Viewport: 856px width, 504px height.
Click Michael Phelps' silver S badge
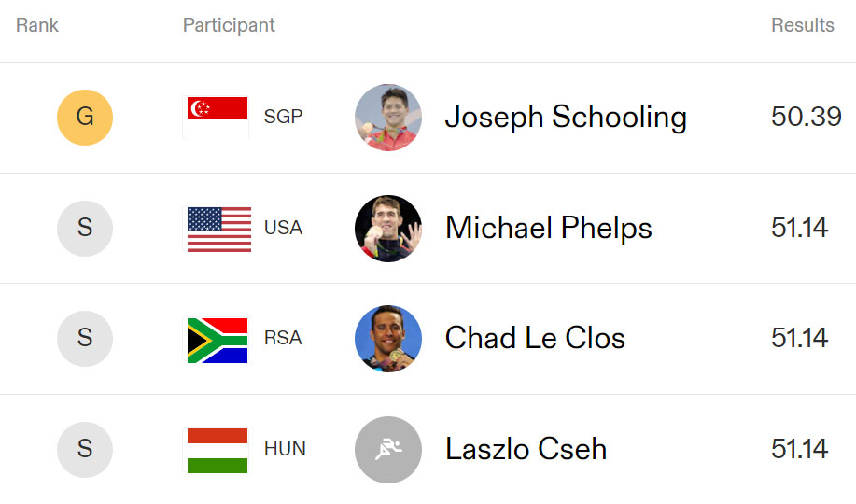pos(85,229)
